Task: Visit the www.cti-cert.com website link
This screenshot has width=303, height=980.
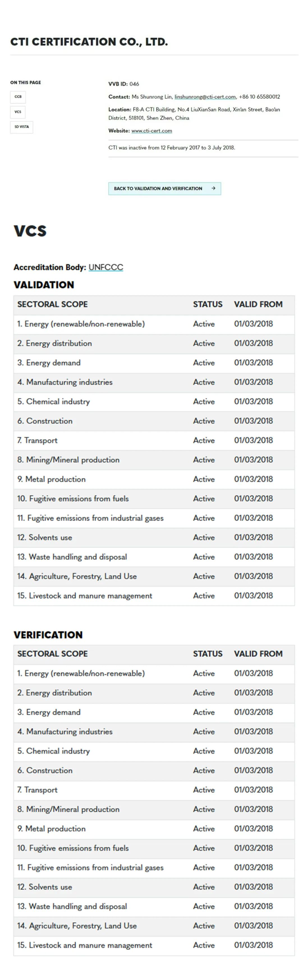Action: pos(152,131)
